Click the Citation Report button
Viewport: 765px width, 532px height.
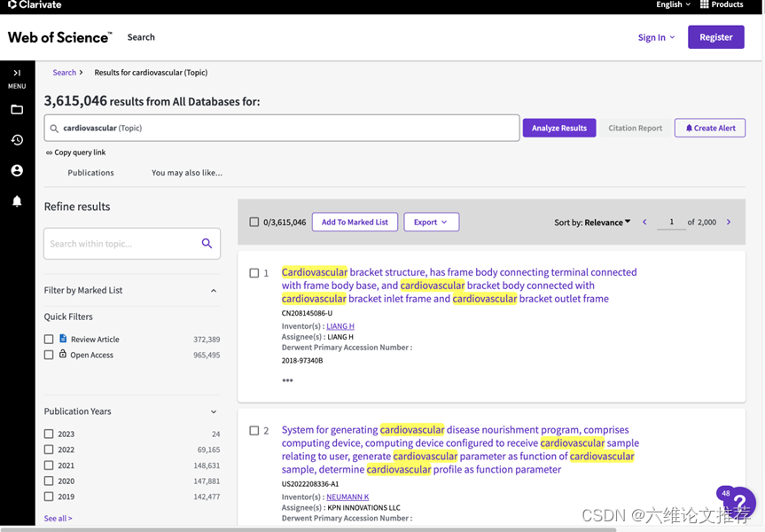pyautogui.click(x=636, y=128)
